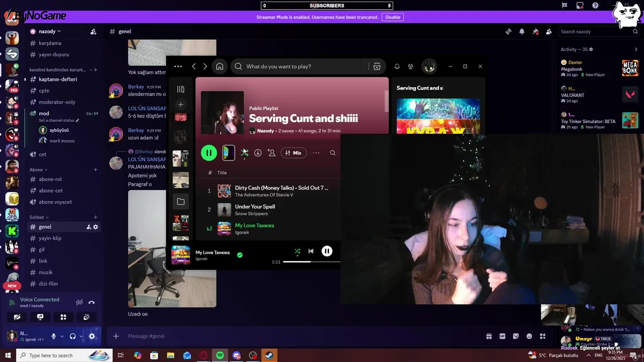Open Discord help question mark icon
644x362 pixels.
pyautogui.click(x=595, y=6)
